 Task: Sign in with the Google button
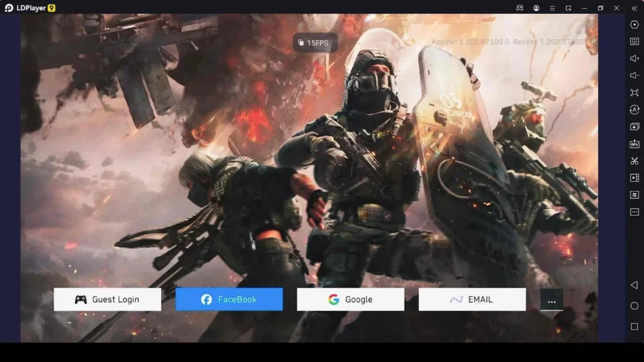(350, 300)
